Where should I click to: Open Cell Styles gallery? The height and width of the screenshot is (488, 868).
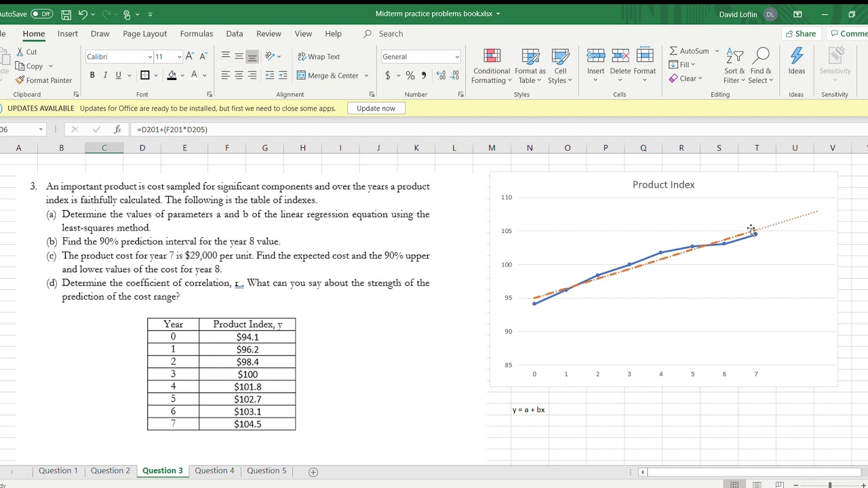point(560,66)
